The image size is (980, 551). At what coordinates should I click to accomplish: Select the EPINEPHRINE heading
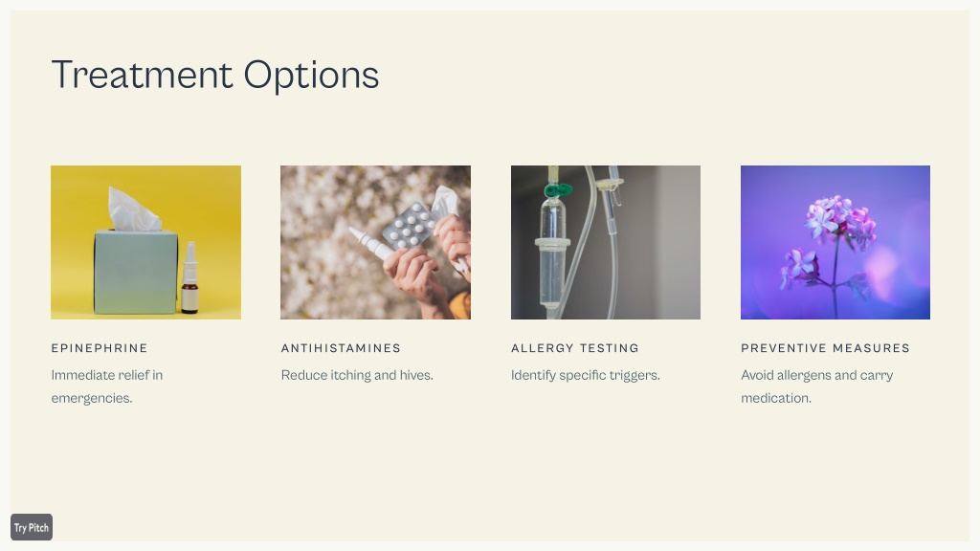(100, 348)
